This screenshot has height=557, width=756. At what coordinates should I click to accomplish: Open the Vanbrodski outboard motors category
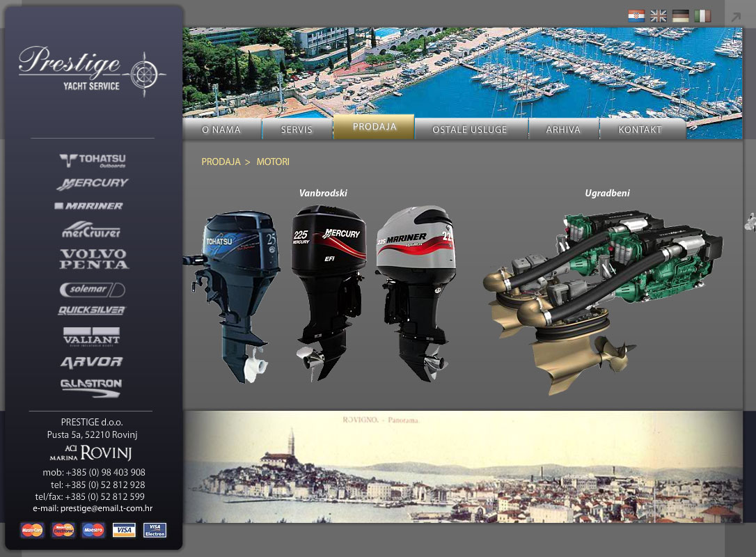pos(323,193)
